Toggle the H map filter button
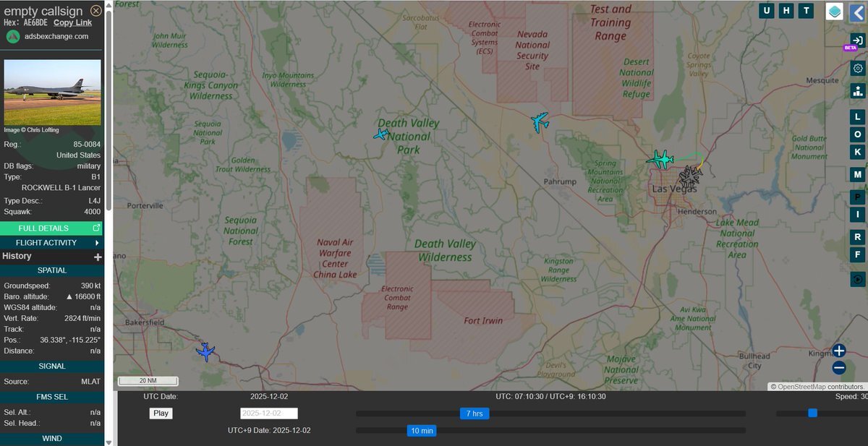 pyautogui.click(x=786, y=11)
